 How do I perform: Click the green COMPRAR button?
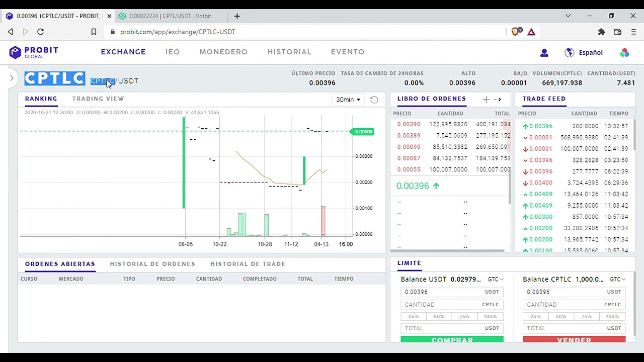tap(452, 340)
